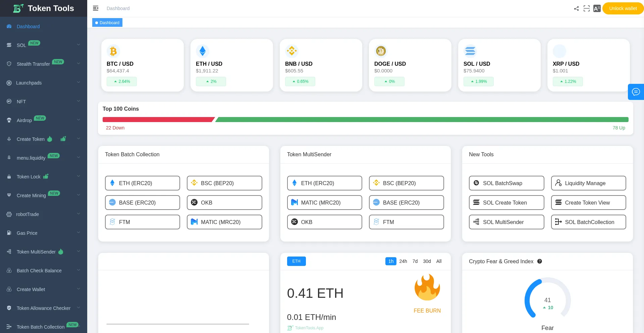Click the Token Allowance Checker shield icon
Image resolution: width=644 pixels, height=333 pixels.
click(9, 308)
